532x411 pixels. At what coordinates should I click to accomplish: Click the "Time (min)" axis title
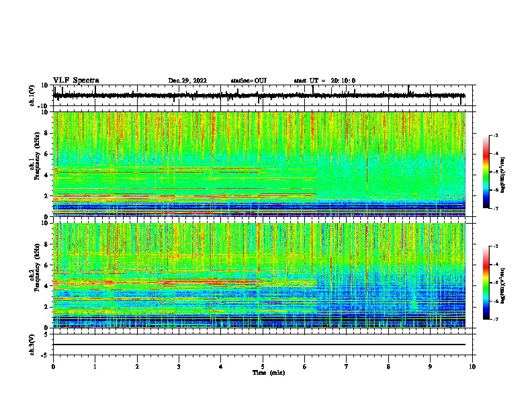pos(269,373)
